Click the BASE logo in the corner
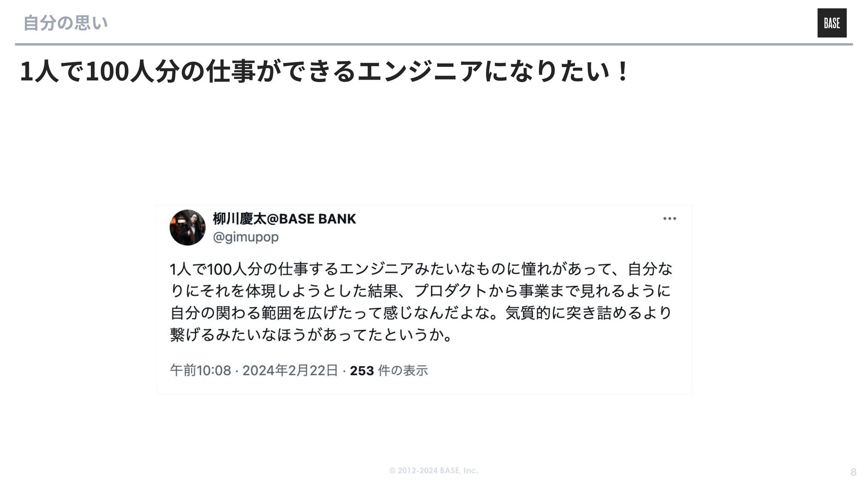This screenshot has width=868, height=488. (x=832, y=23)
